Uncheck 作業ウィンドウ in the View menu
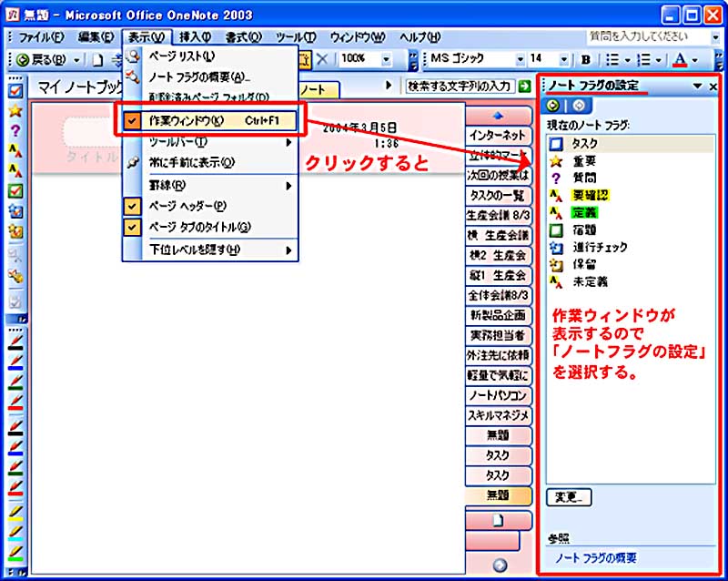Viewport: 728px width, 581px height. (x=209, y=120)
